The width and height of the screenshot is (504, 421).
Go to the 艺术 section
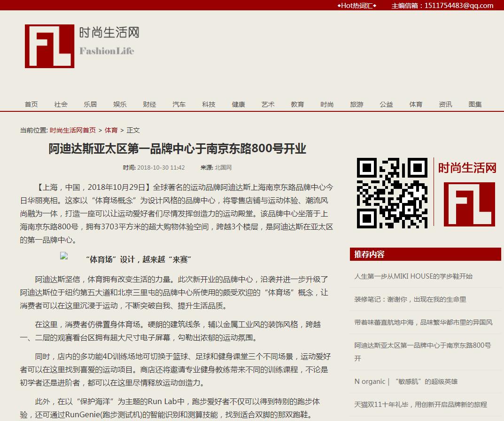click(x=268, y=104)
